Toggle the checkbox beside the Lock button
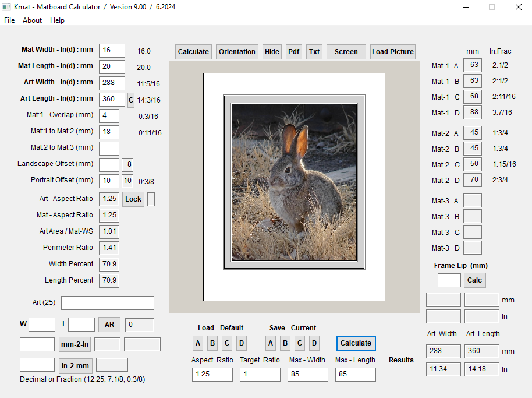The image size is (532, 398). tap(151, 199)
